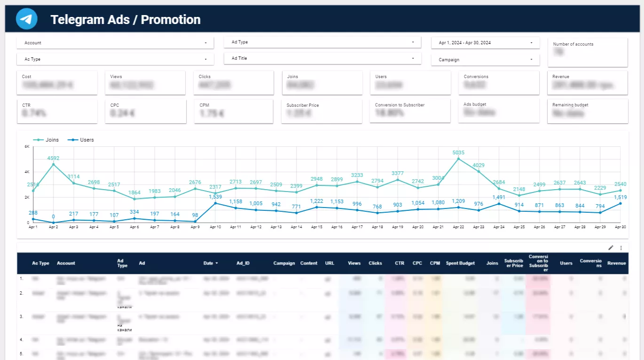Click the Spent Budget column header
The width and height of the screenshot is (644, 360).
tap(460, 263)
